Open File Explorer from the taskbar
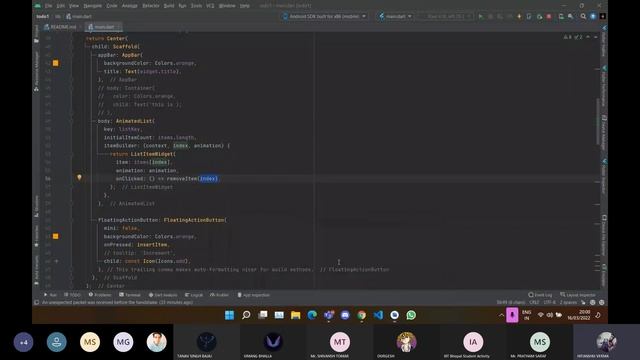 click(x=296, y=315)
